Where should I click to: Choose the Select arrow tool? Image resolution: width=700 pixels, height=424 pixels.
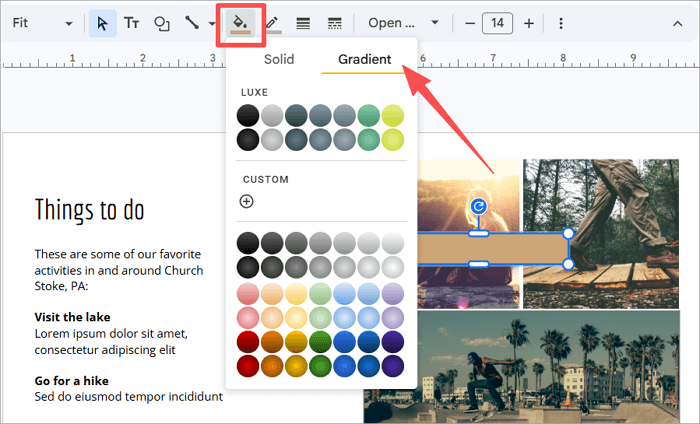pos(102,22)
